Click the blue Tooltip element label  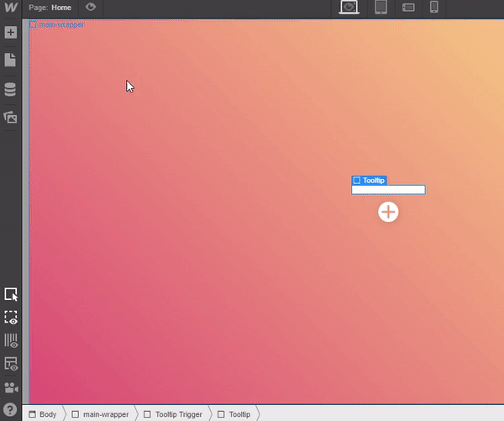coord(369,180)
